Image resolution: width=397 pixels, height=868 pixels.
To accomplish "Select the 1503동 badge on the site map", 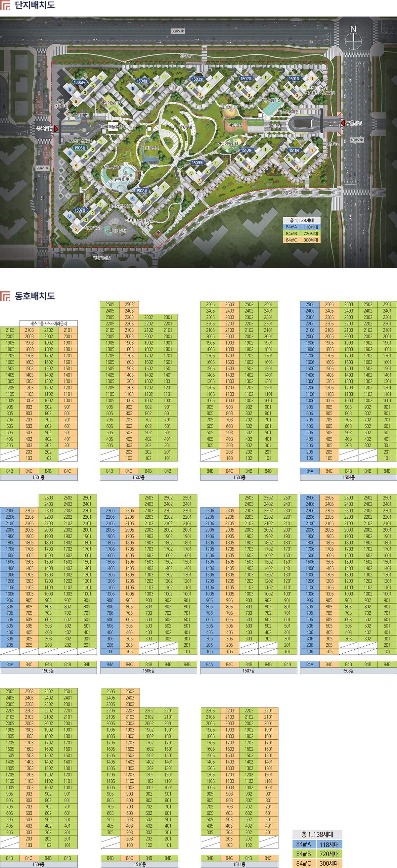I will 198,79.
